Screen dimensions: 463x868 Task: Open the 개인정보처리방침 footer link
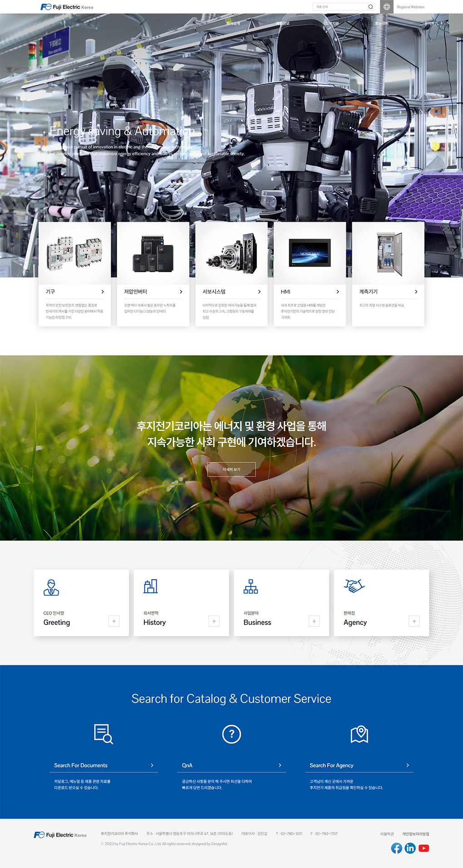tap(415, 834)
